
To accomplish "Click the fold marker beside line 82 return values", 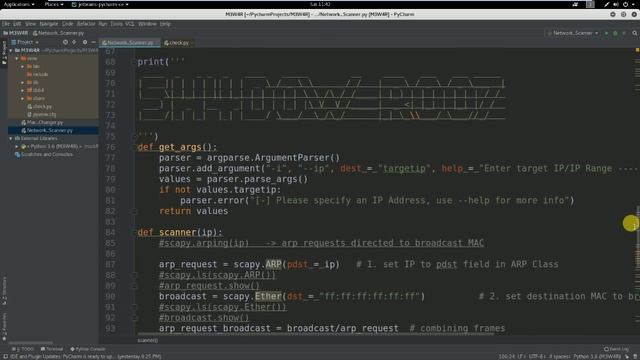I will [x=134, y=211].
